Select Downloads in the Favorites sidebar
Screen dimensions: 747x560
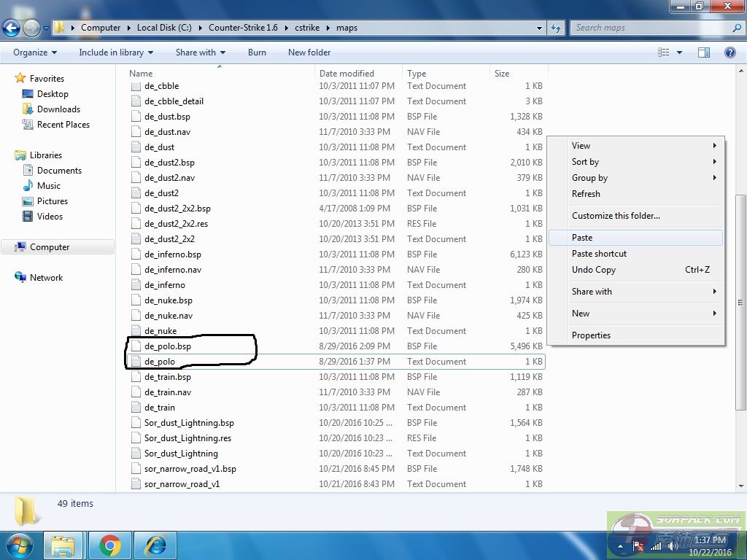[x=58, y=109]
